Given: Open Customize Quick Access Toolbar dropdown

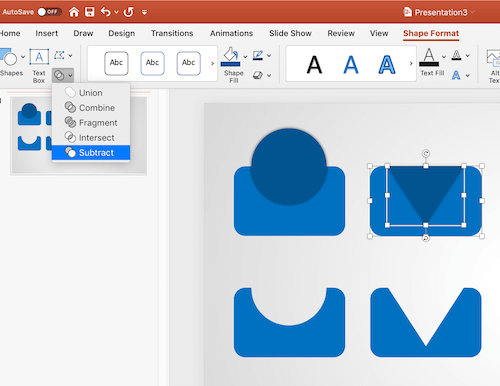Looking at the screenshot, I should coord(144,12).
